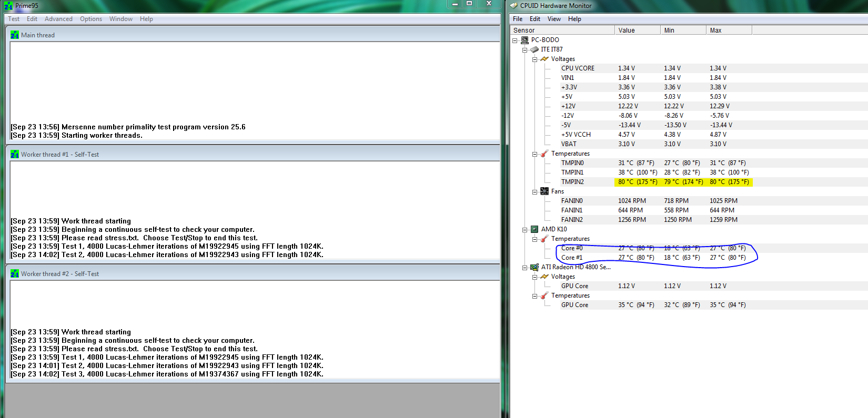
Task: Collapse the Radeon Temperatures branch
Action: tap(534, 296)
